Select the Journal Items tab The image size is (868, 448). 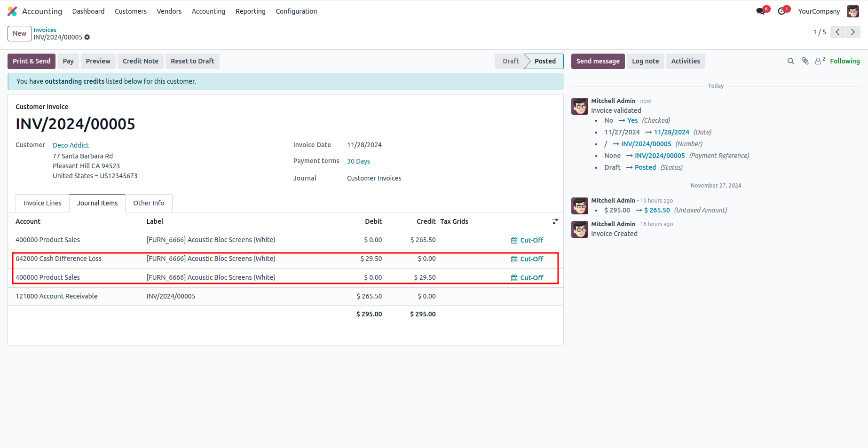click(97, 203)
